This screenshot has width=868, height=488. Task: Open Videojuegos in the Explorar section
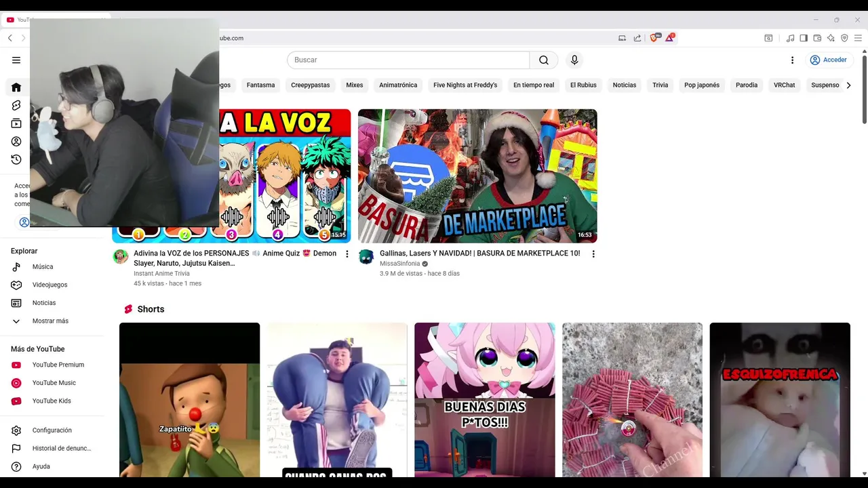(x=52, y=285)
